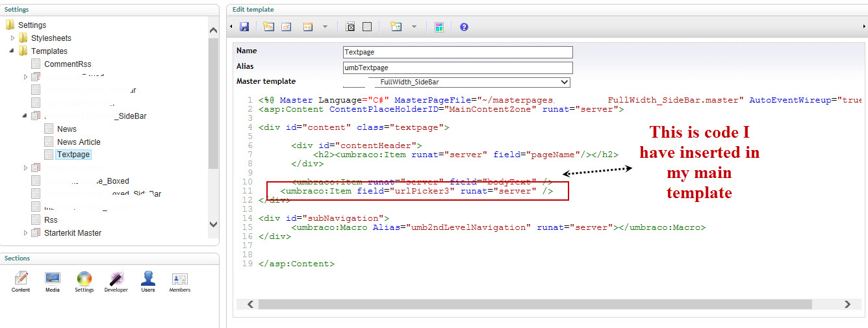Collapse the Templates node arrow
The width and height of the screenshot is (868, 328).
[x=12, y=51]
